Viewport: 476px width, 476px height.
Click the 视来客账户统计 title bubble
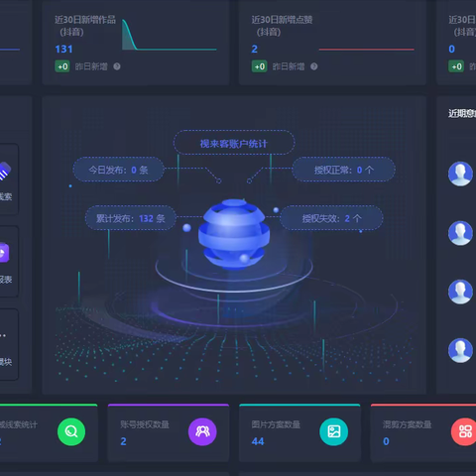click(234, 143)
